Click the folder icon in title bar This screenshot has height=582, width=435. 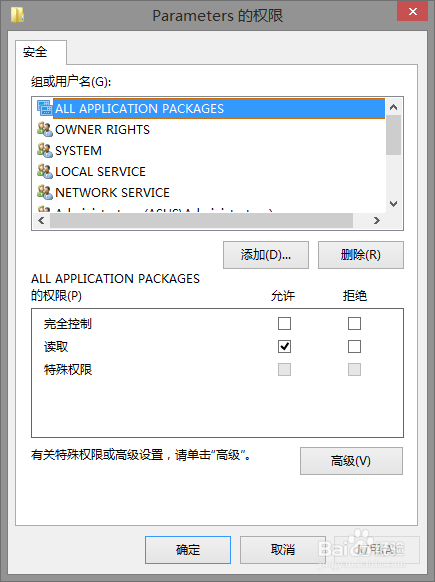17,15
